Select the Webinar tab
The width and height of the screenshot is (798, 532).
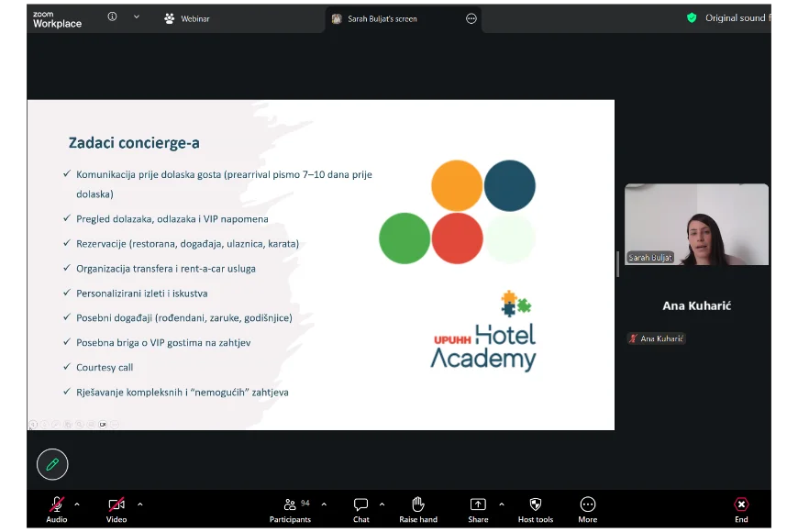[x=187, y=18]
